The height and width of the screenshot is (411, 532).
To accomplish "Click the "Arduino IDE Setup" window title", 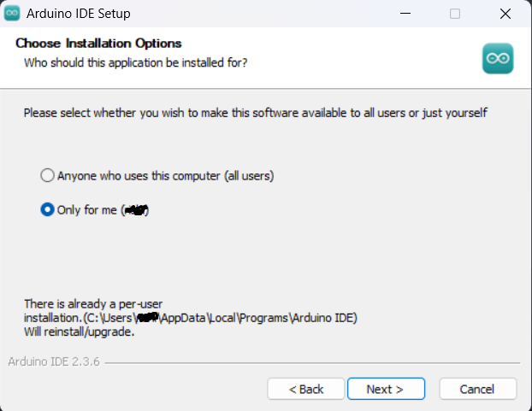I will pos(79,15).
